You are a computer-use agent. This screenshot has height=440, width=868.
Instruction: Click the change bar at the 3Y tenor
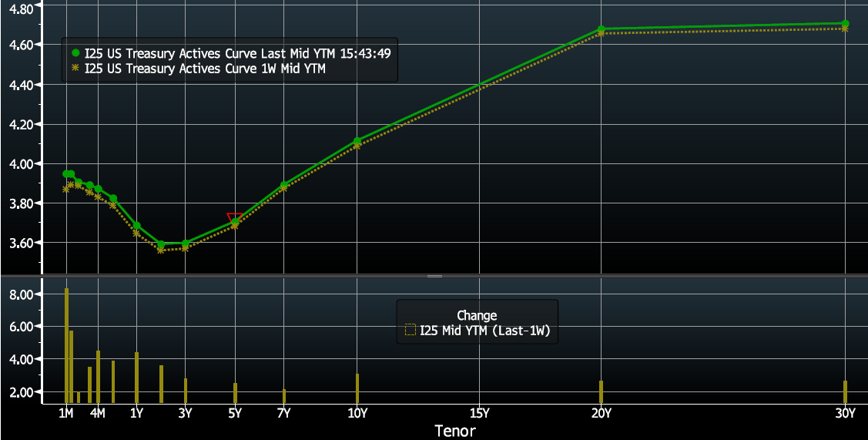pyautogui.click(x=186, y=391)
